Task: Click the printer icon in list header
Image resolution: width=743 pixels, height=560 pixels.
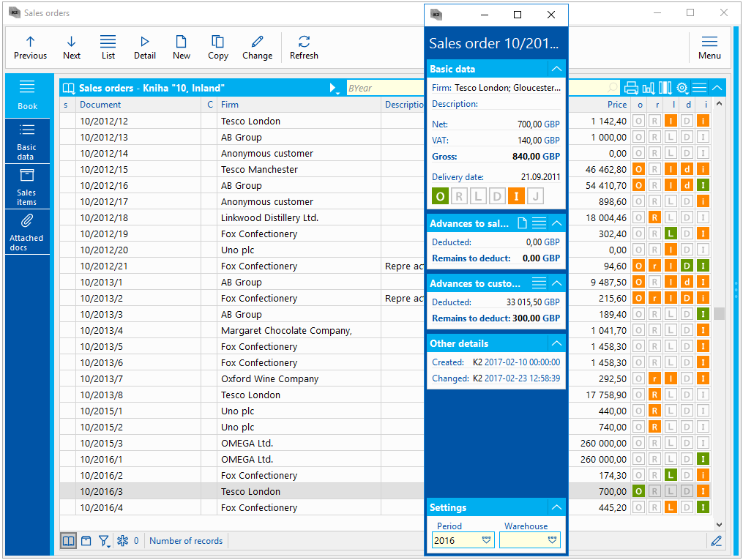Action: (x=631, y=88)
